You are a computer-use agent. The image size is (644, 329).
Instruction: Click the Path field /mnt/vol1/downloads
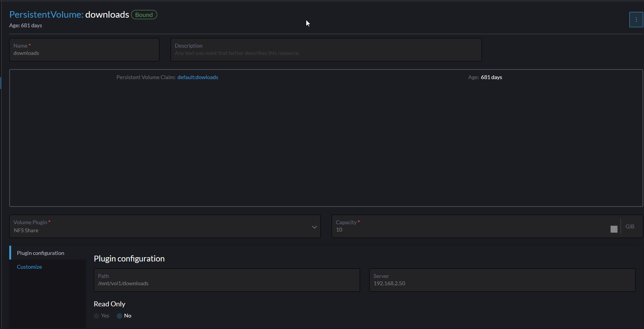click(227, 283)
